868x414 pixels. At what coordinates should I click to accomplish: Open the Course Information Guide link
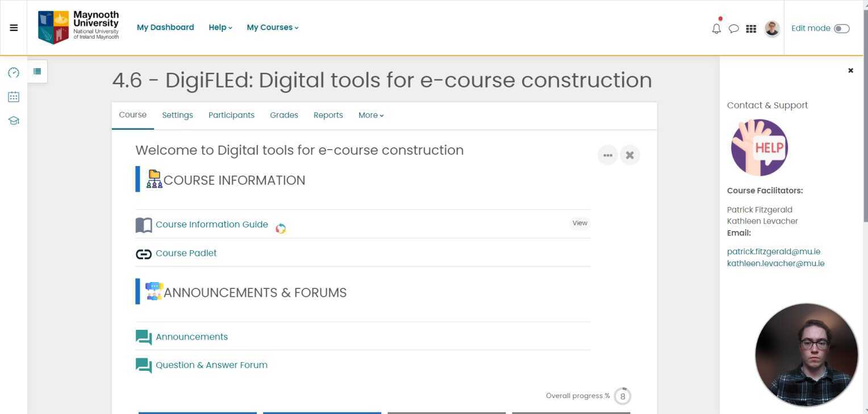pos(211,225)
